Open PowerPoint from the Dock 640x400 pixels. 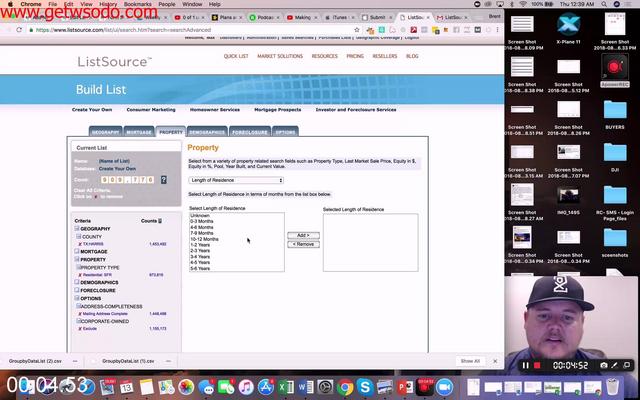click(x=405, y=387)
